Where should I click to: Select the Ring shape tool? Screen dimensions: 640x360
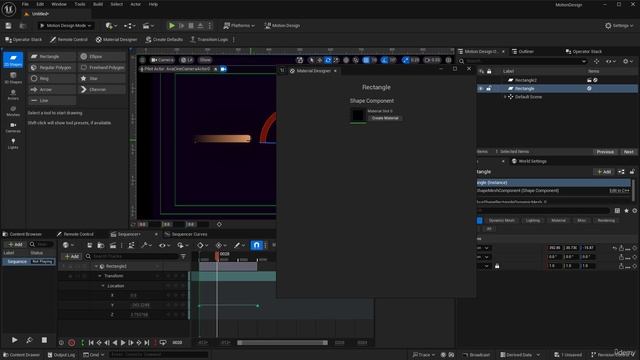click(52, 78)
